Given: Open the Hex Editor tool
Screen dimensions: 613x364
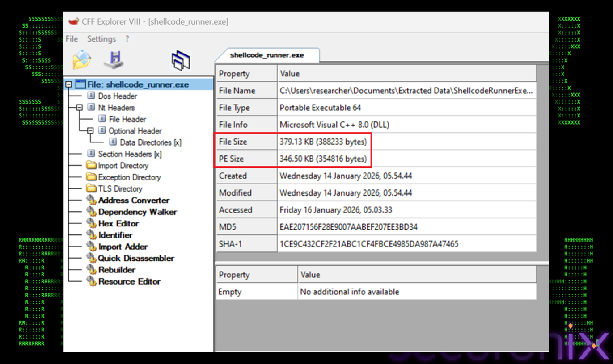Looking at the screenshot, I should 118,224.
